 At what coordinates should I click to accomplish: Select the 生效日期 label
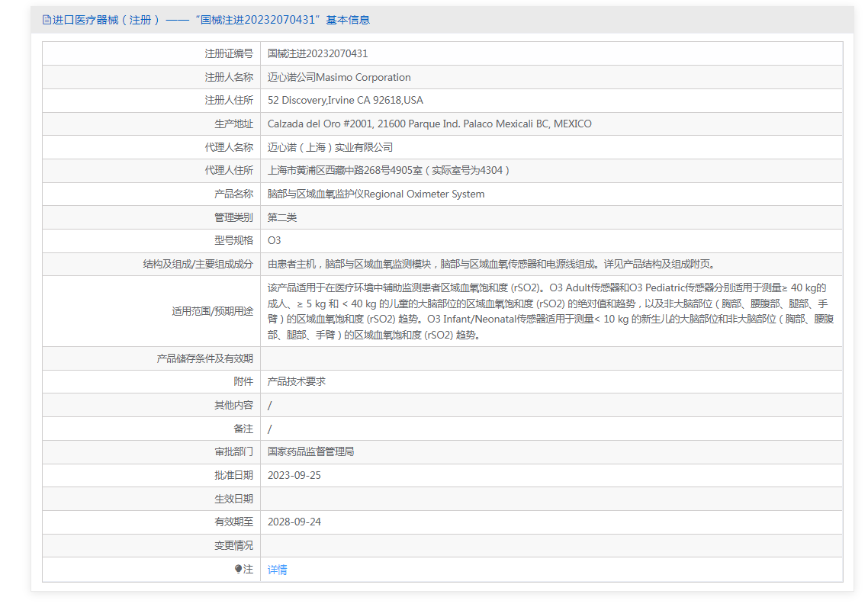(233, 499)
